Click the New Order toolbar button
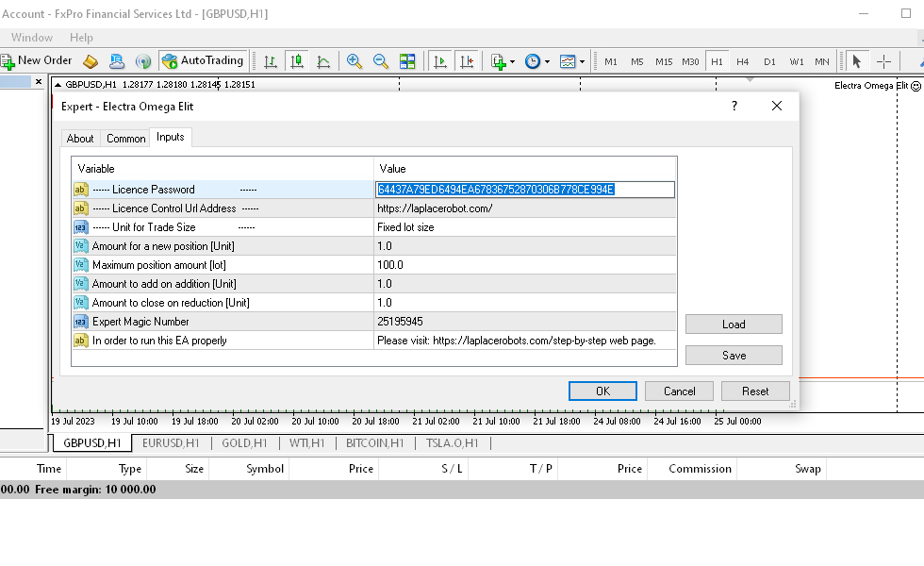 (x=37, y=60)
